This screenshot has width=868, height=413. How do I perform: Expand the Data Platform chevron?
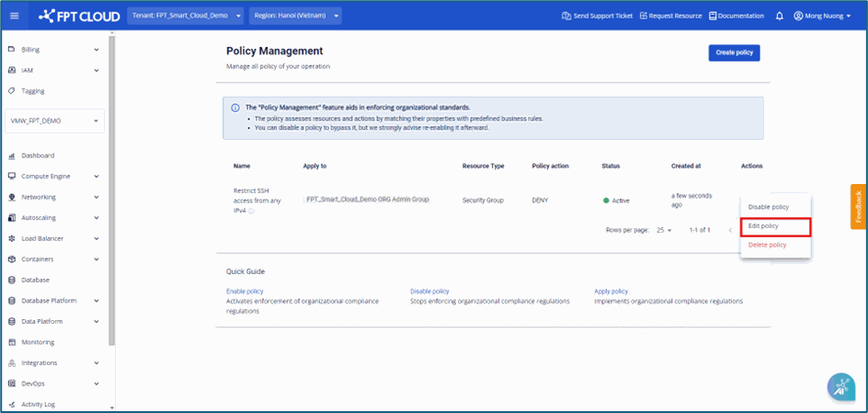tap(97, 322)
